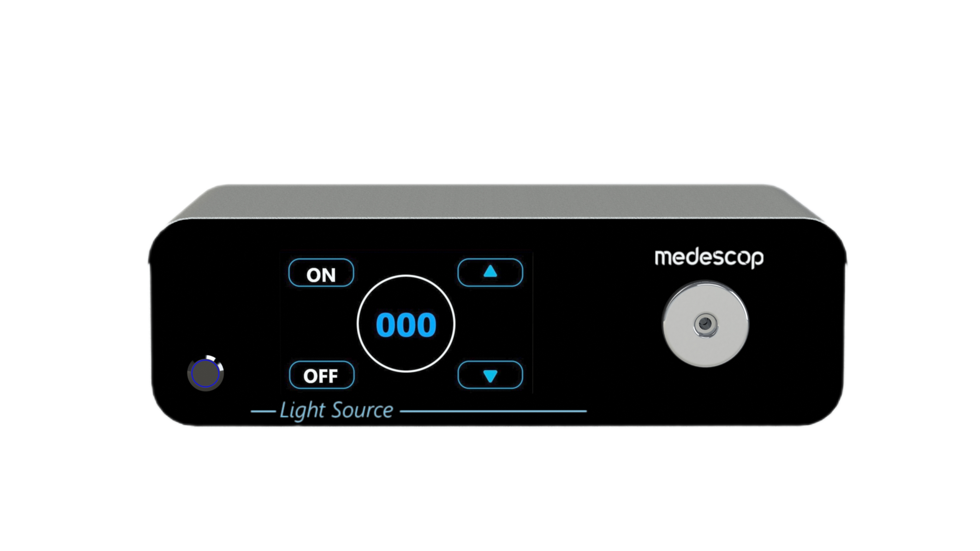Click the short blue dash before Light Source

263,411
